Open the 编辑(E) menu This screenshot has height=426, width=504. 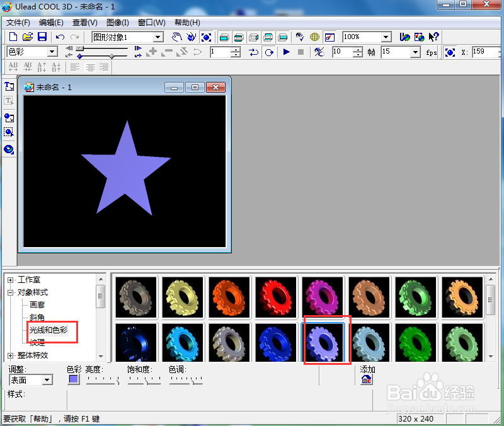tap(51, 23)
